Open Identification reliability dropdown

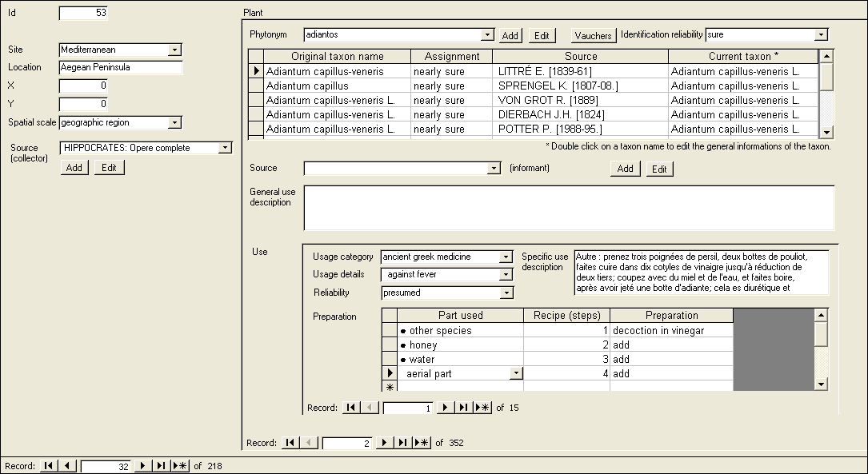click(821, 35)
